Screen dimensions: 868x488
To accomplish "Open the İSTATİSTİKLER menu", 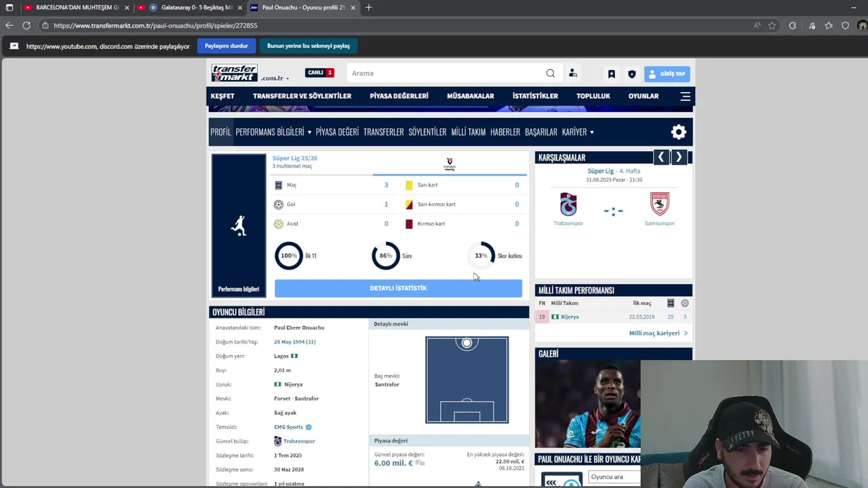I will point(535,96).
